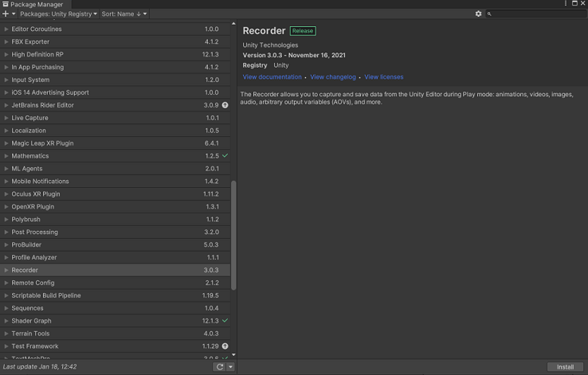Expand the High Definition RP versions
Viewport: 588px width, 375px height.
pos(6,54)
